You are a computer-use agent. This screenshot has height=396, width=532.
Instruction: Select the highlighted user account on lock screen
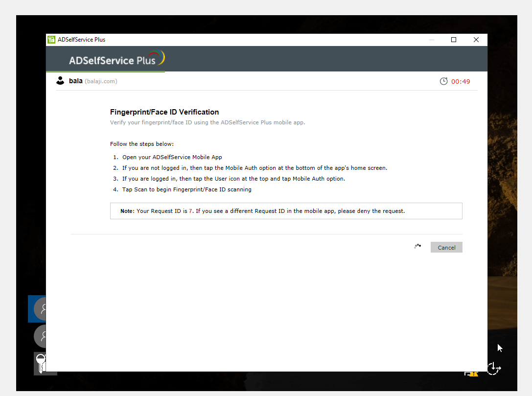37,309
